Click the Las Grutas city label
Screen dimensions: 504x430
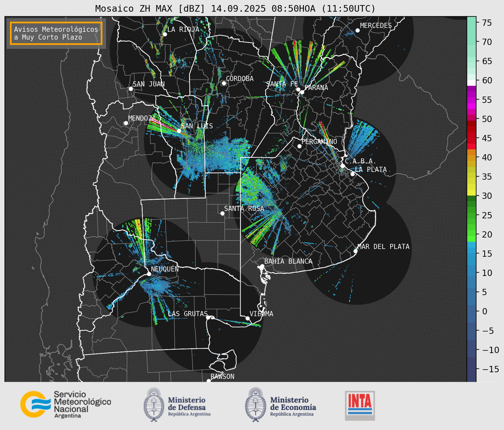[x=187, y=314]
